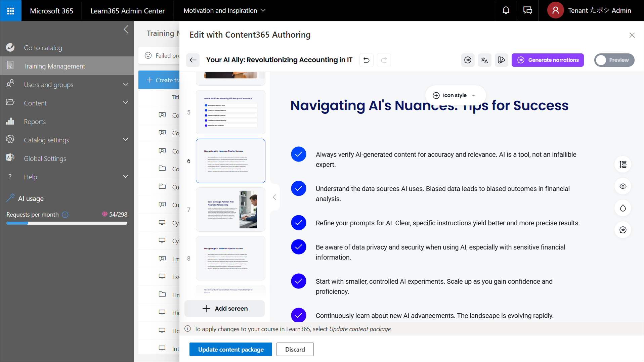Open the list spacing tool on right
644x362 pixels.
[622, 165]
